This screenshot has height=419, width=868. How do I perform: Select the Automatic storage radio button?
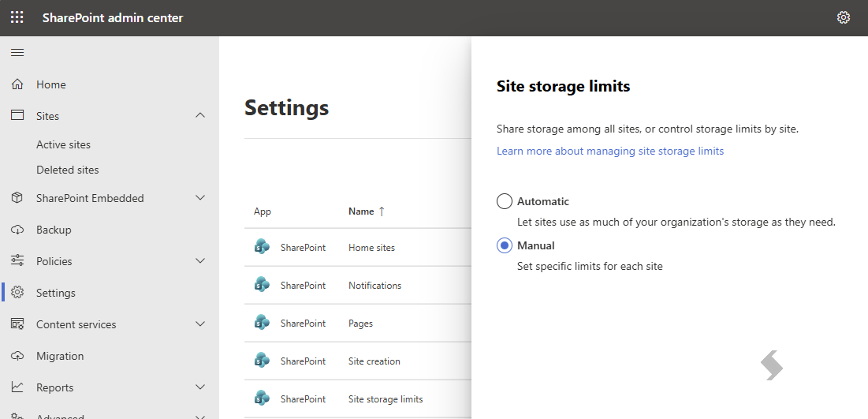tap(505, 201)
